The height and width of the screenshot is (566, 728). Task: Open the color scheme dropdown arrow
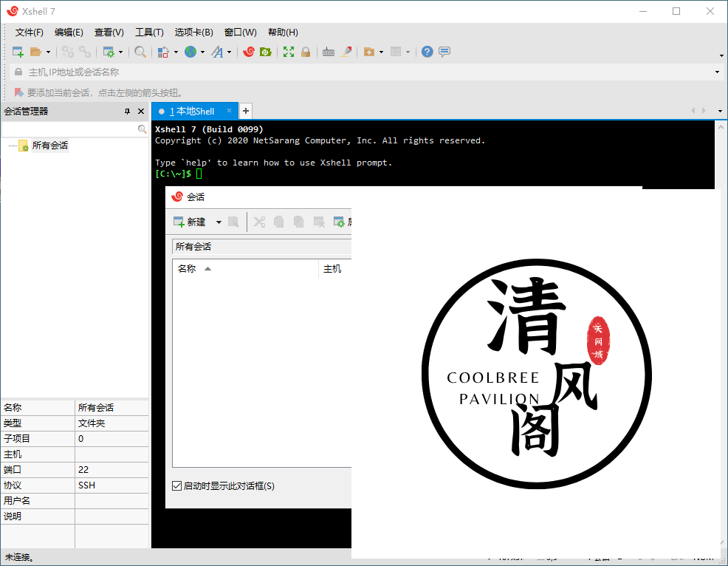pyautogui.click(x=176, y=52)
